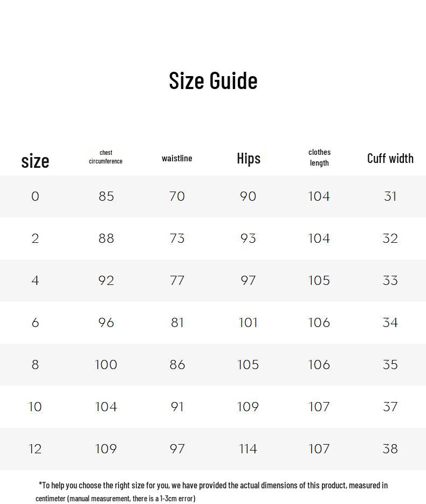Select clothes length value 105

[319, 281]
